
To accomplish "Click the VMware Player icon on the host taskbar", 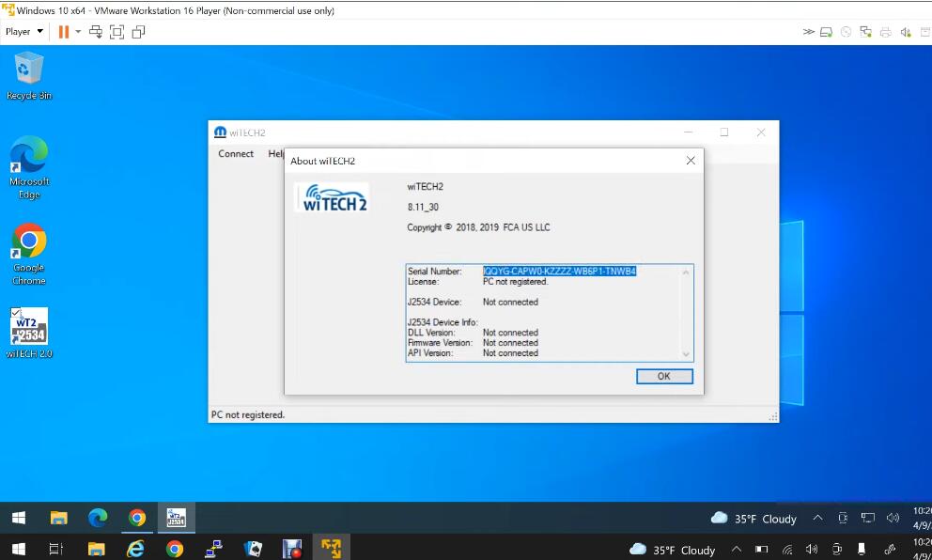I will [x=331, y=548].
